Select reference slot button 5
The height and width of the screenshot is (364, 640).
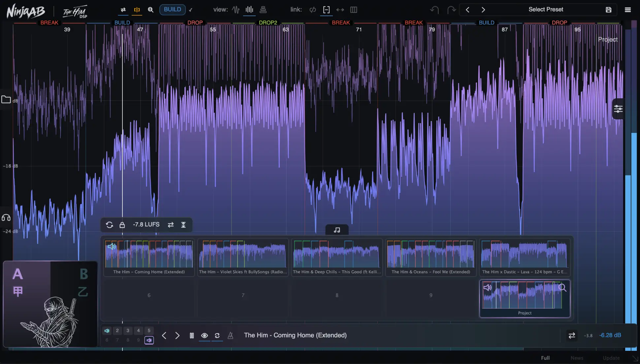coord(149,331)
